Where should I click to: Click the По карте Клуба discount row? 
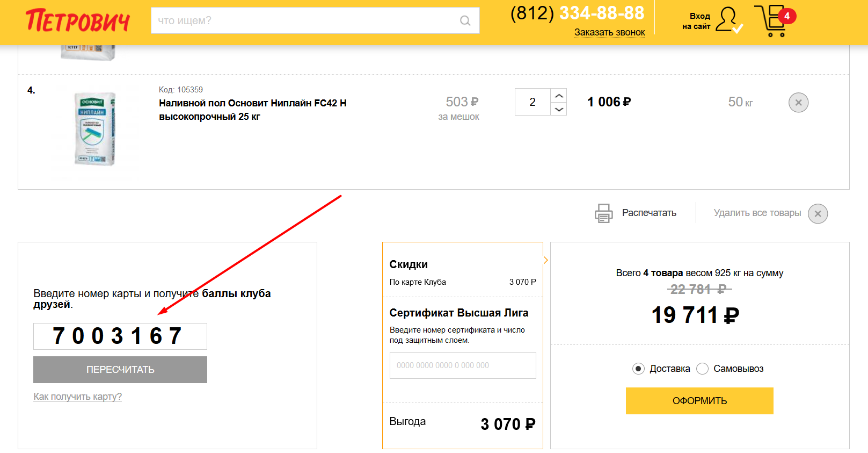463,282
